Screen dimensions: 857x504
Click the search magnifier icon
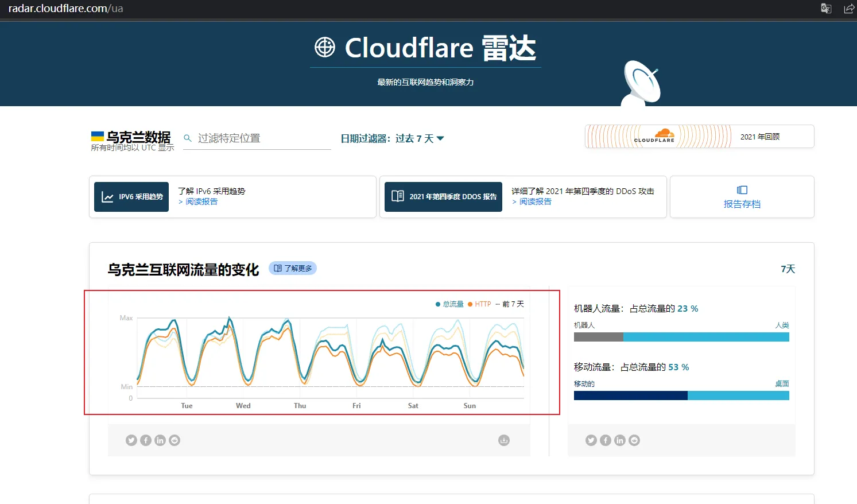(x=187, y=138)
